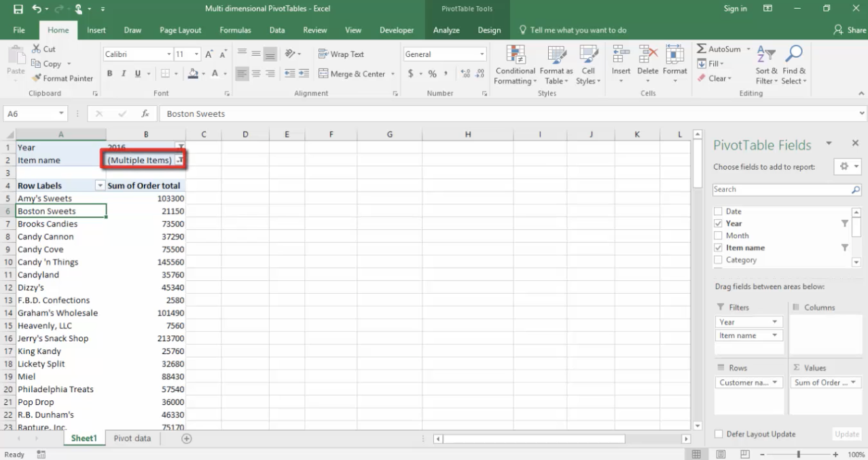Open the font size dropdown

tap(196, 54)
